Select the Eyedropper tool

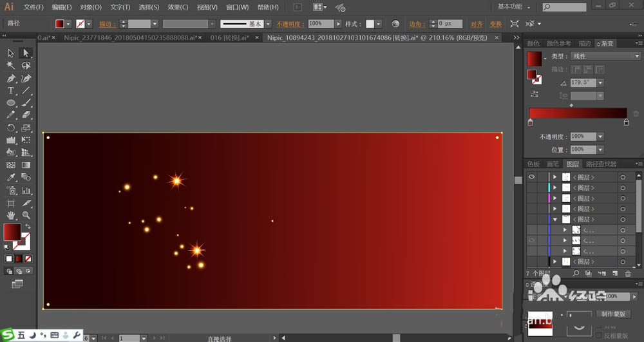pos(11,177)
